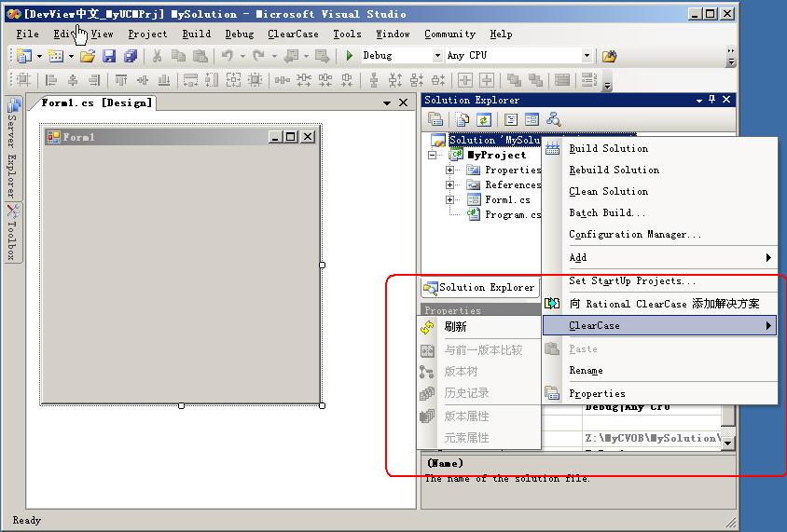Screen dimensions: 787x532
Task: Open the File menu
Action: coord(28,34)
